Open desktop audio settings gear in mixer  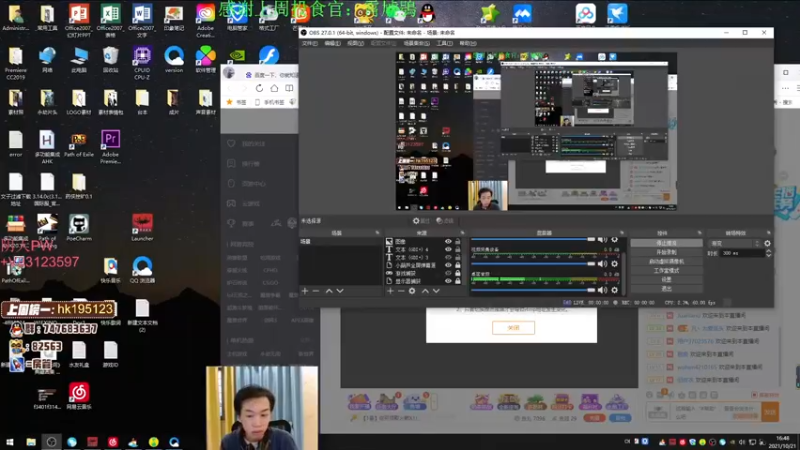click(x=615, y=290)
